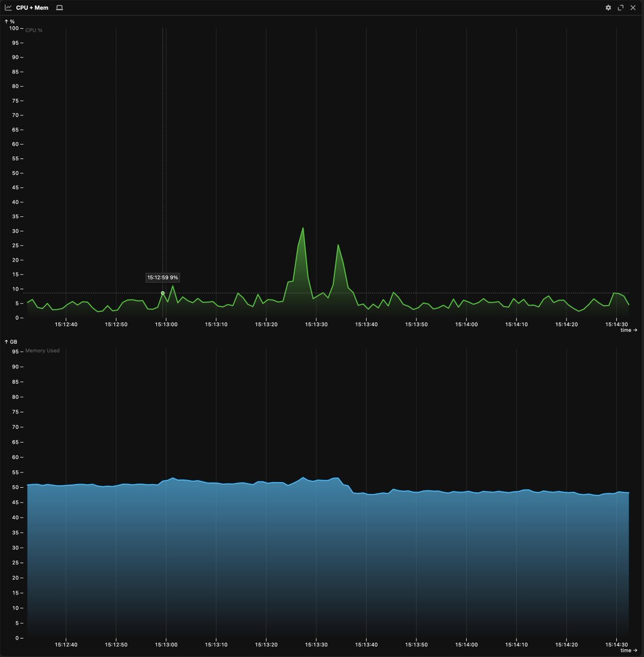Click the "↑ GB" axis unit label
The width and height of the screenshot is (644, 657).
point(10,342)
